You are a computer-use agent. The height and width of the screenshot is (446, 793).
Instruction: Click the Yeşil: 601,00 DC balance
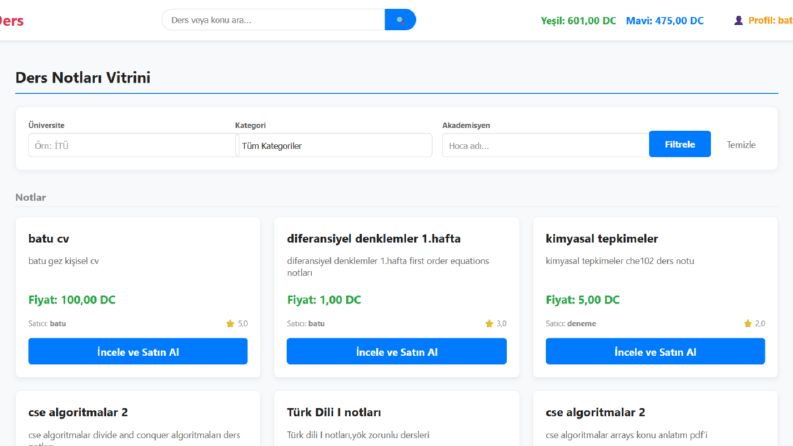(x=578, y=21)
